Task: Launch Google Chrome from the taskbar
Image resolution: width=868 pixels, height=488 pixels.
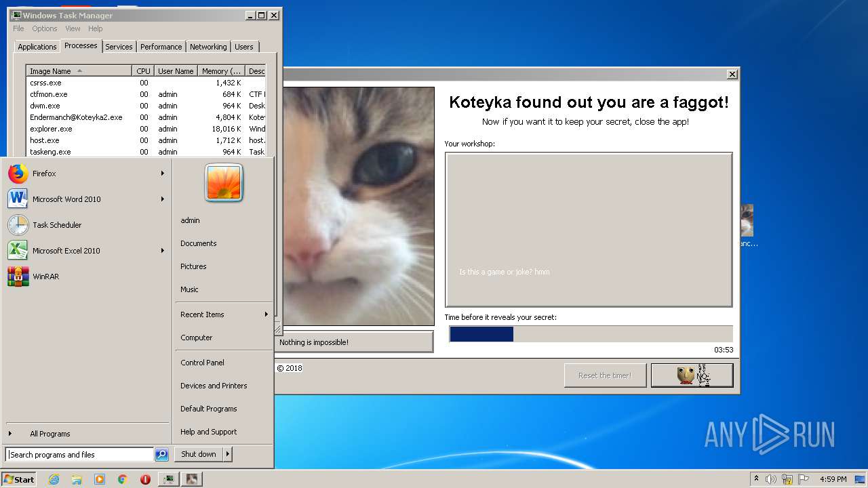Action: pos(122,479)
